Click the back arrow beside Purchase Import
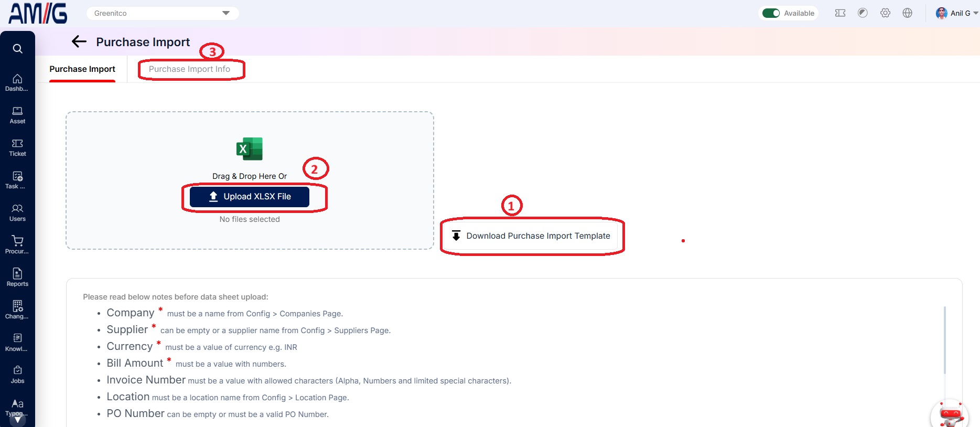The height and width of the screenshot is (427, 980). [x=79, y=41]
